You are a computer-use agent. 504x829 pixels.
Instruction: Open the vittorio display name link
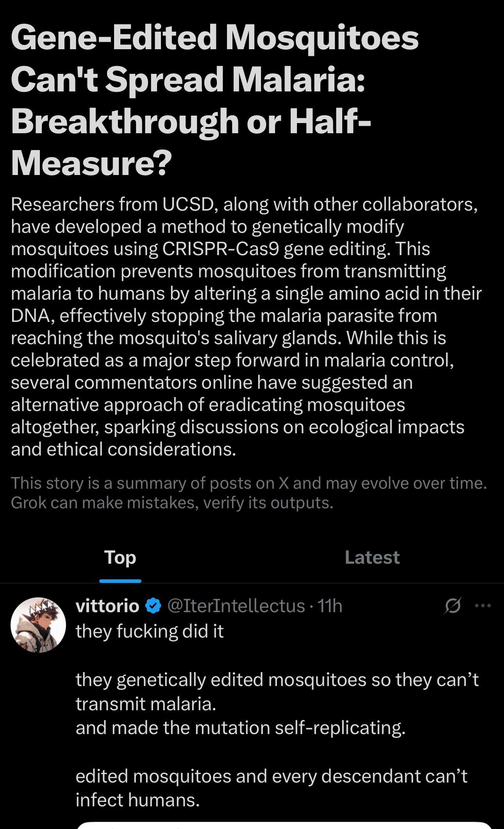[107, 606]
